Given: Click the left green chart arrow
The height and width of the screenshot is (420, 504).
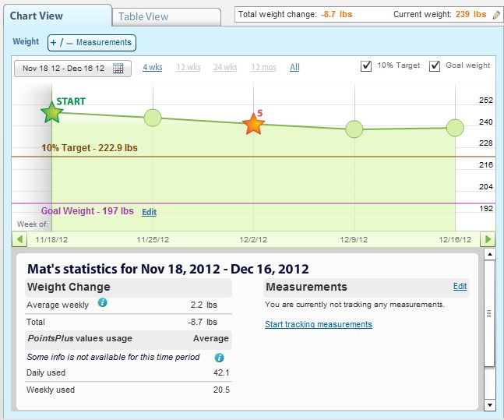Looking at the screenshot, I should click(x=19, y=239).
